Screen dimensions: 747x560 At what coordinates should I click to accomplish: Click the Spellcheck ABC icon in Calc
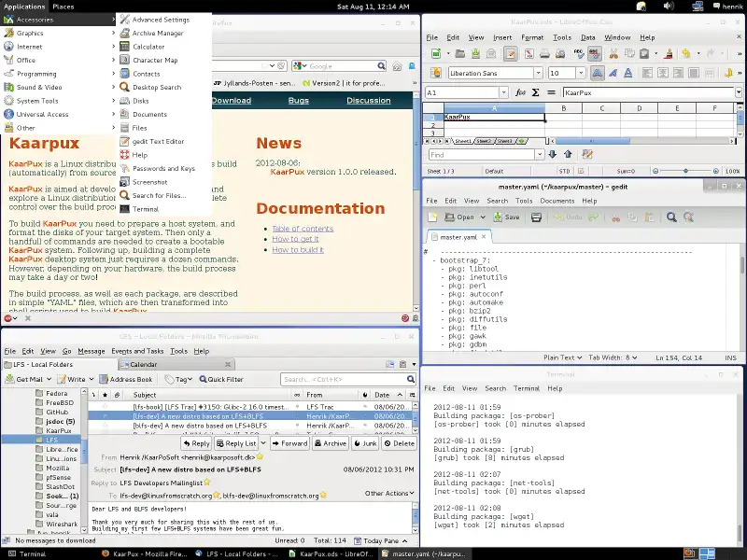[579, 54]
